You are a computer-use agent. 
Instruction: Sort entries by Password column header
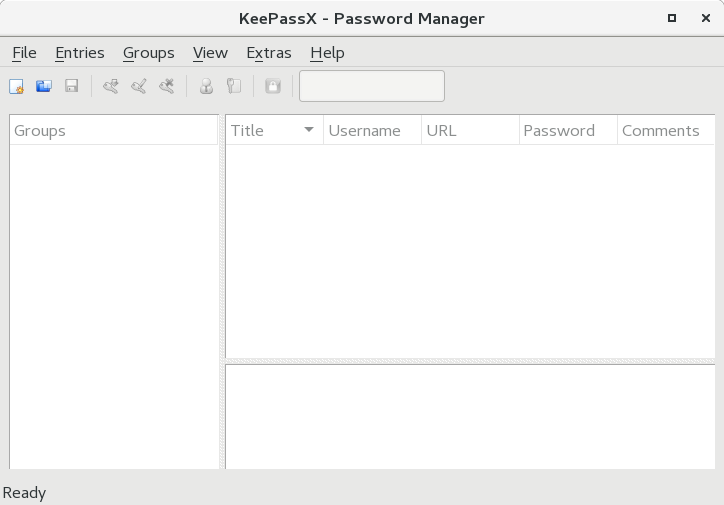click(568, 131)
